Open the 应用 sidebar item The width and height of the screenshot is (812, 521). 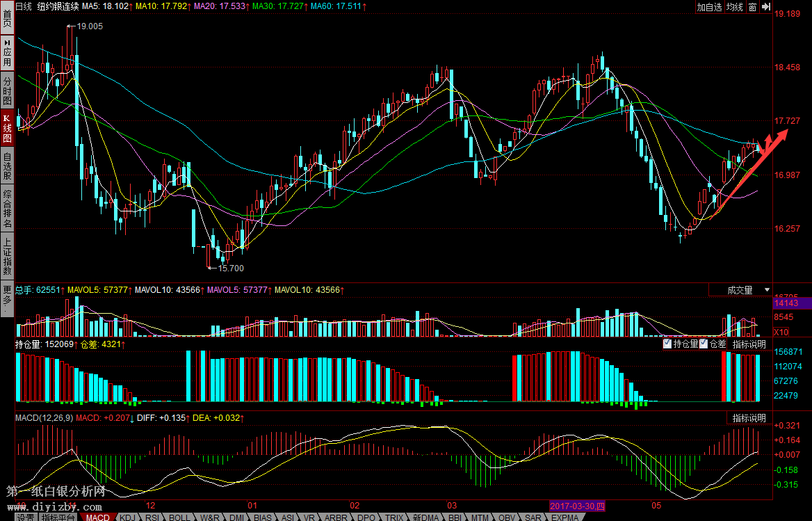pyautogui.click(x=7, y=52)
